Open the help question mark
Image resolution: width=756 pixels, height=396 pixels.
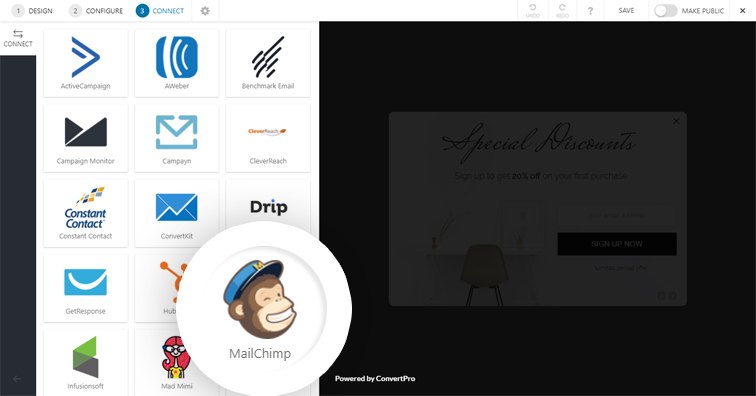tap(590, 11)
